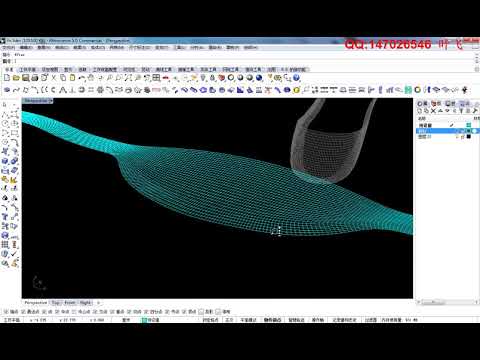
Task: Switch to the Front viewport tab
Action: click(70, 303)
